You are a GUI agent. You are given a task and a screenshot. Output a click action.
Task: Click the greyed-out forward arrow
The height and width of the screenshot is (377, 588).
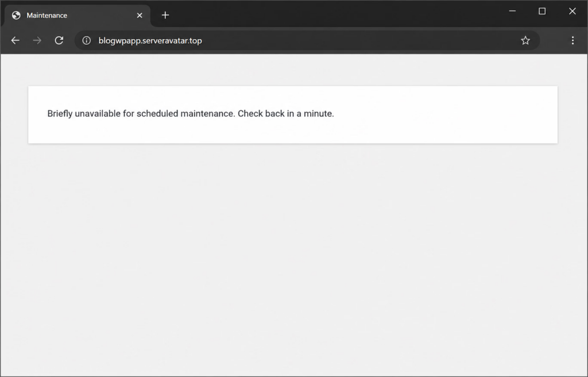[37, 41]
